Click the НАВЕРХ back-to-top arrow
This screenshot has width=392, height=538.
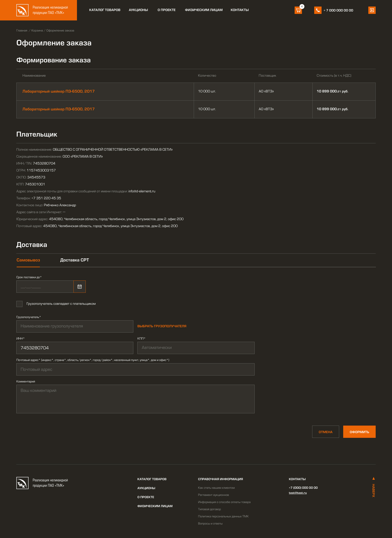(373, 487)
